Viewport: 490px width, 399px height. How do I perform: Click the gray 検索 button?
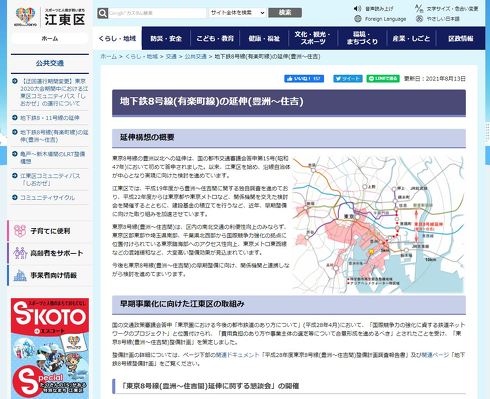pyautogui.click(x=285, y=13)
